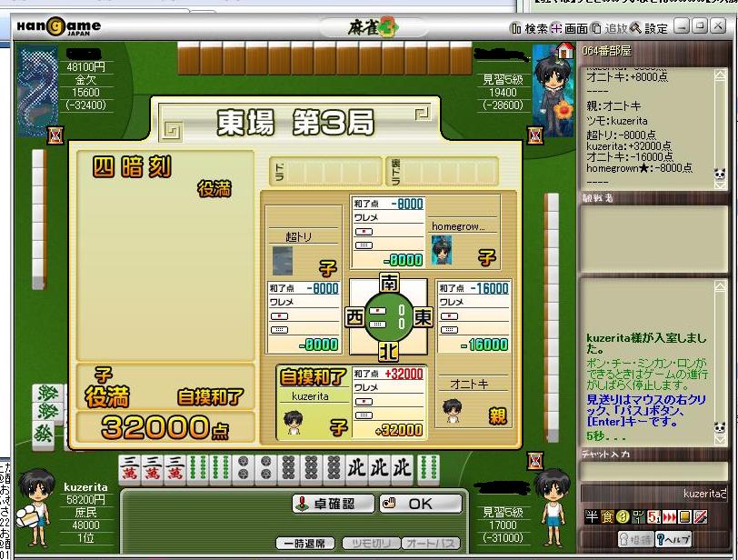Click the 超トリ player thumbnail in the result panel
Screen dimensions: 738x560
(x=283, y=260)
